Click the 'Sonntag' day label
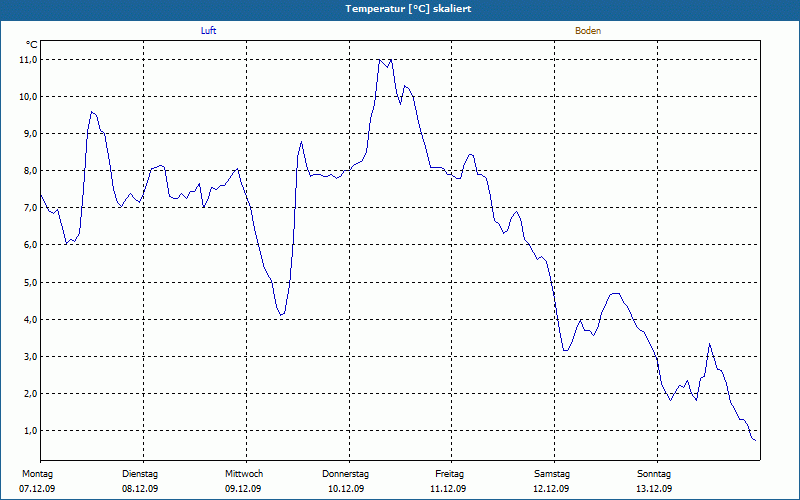 [x=654, y=474]
